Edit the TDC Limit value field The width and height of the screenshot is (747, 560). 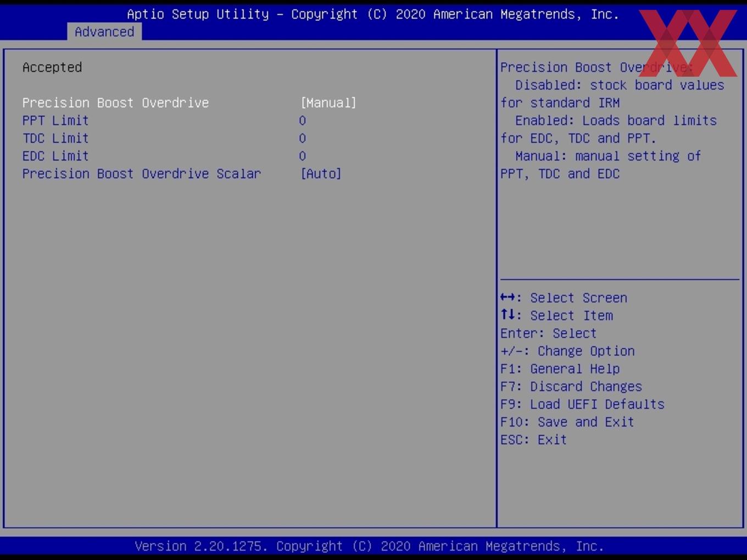point(303,138)
